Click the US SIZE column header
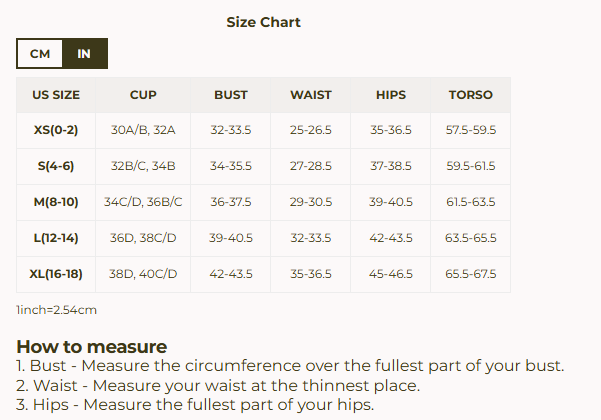The image size is (601, 420). pyautogui.click(x=56, y=95)
